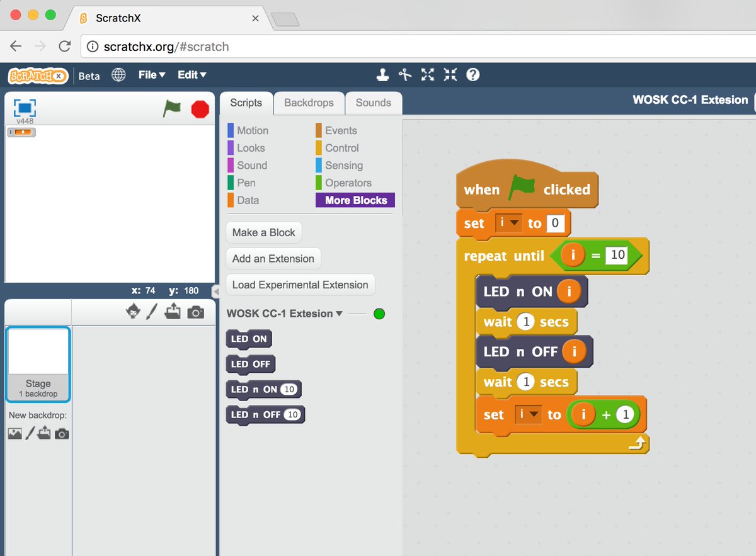Click the green flag to start the script
756x556 pixels.
172,108
